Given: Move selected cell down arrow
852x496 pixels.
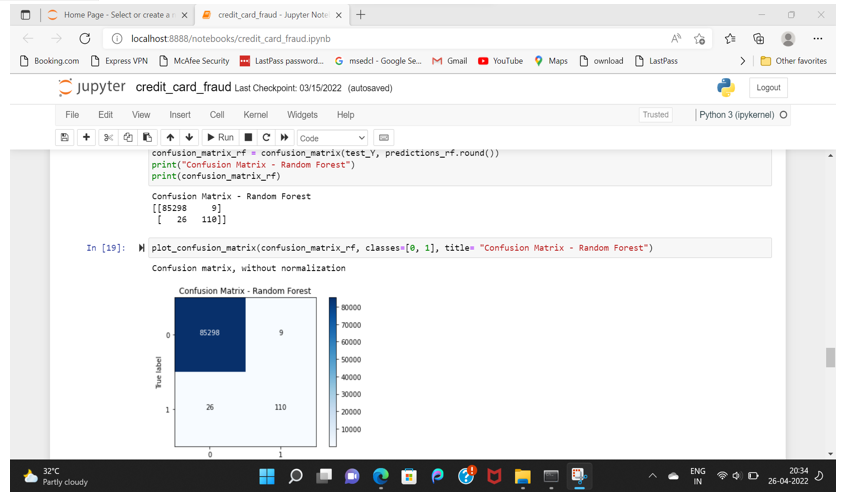Looking at the screenshot, I should pyautogui.click(x=189, y=137).
